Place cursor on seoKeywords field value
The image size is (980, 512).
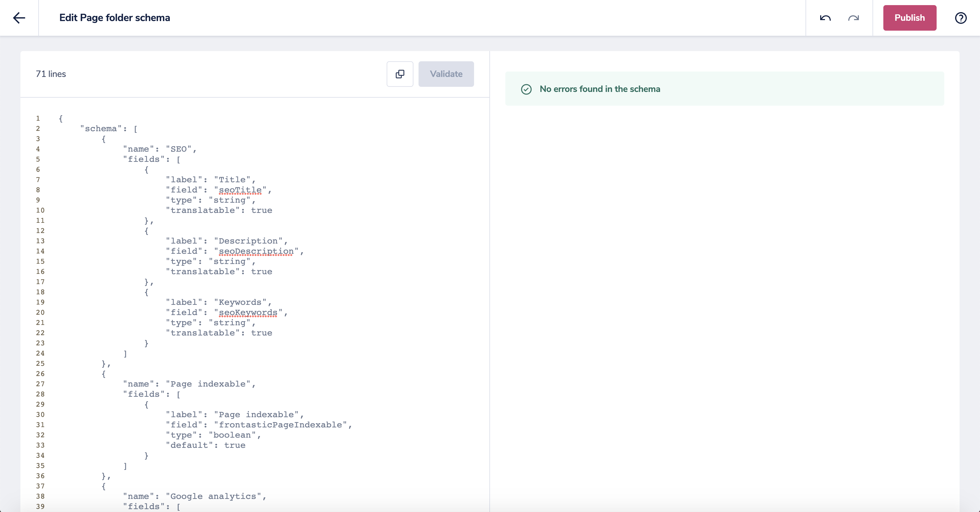248,312
